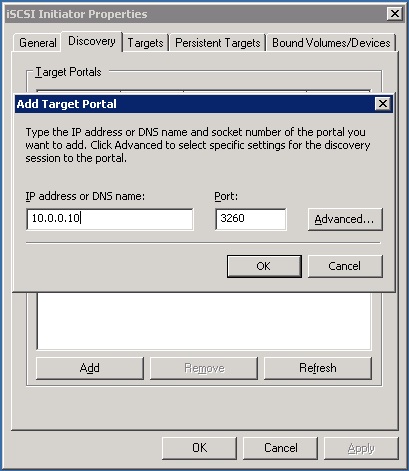Screen dimensions: 409x471
Task: Click the Remove button under Target Portals
Action: pyautogui.click(x=204, y=368)
